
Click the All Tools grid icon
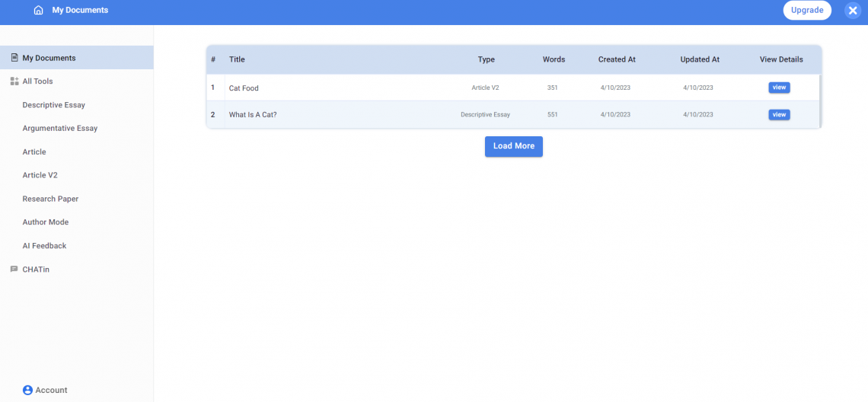click(x=14, y=81)
